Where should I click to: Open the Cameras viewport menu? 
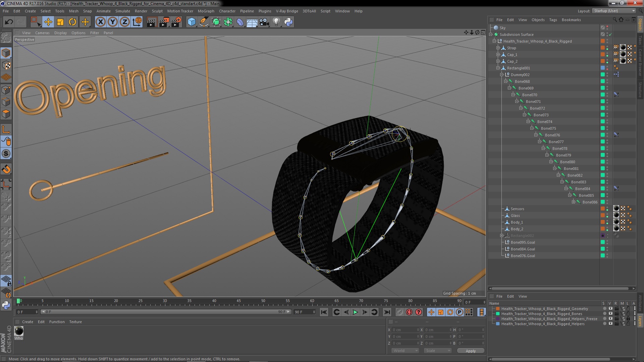point(42,33)
